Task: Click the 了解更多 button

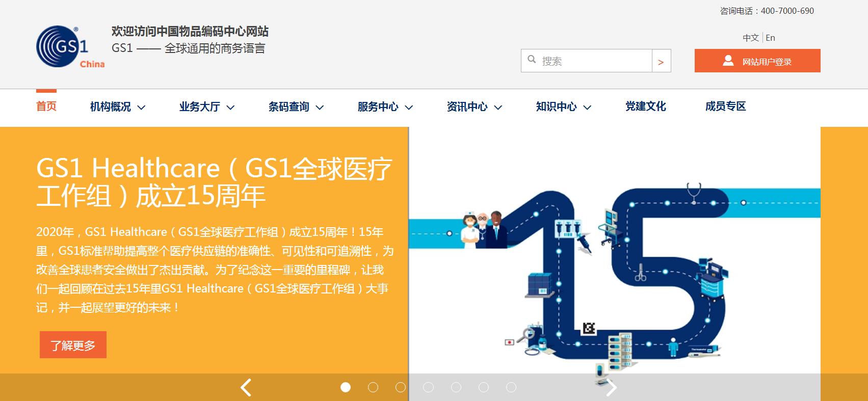Action: [73, 345]
